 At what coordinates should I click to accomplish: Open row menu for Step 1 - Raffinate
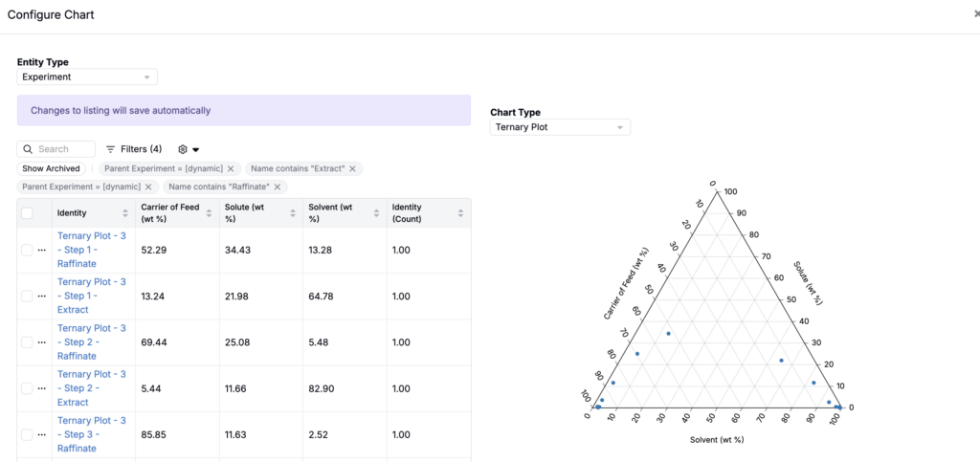coord(42,250)
